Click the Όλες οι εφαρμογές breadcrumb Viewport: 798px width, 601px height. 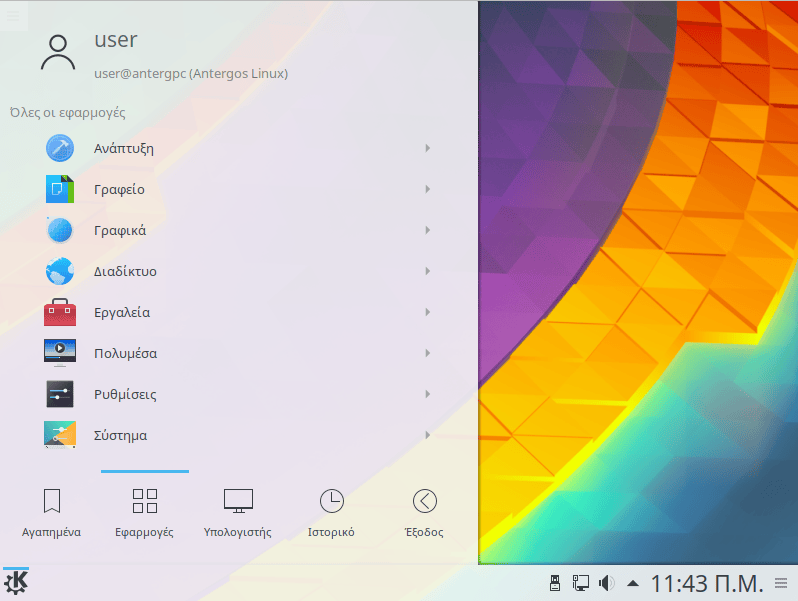tap(68, 112)
